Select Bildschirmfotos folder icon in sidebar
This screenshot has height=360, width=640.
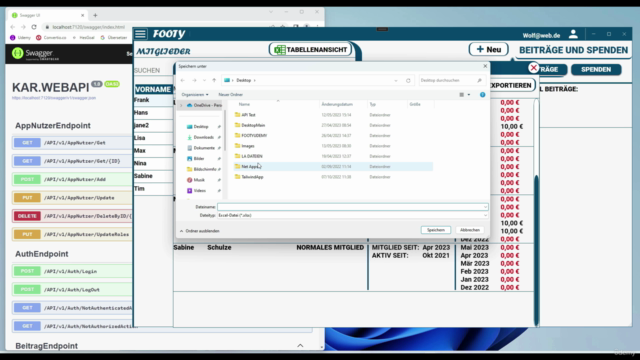(189, 169)
